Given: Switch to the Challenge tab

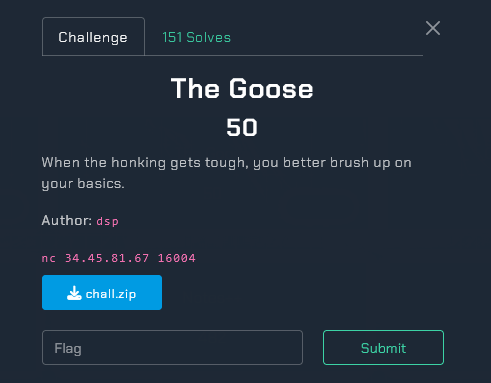Looking at the screenshot, I should (93, 36).
